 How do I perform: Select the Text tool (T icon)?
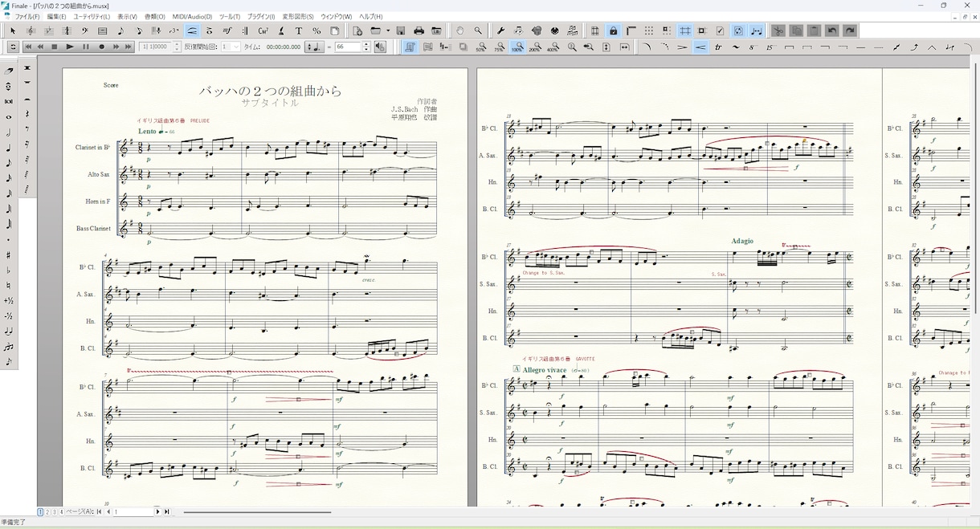[x=299, y=31]
